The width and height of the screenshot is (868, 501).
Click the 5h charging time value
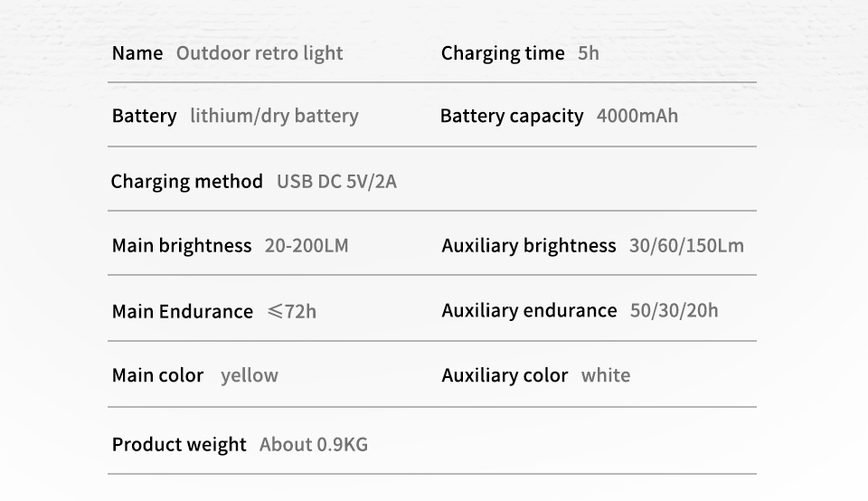(x=589, y=53)
